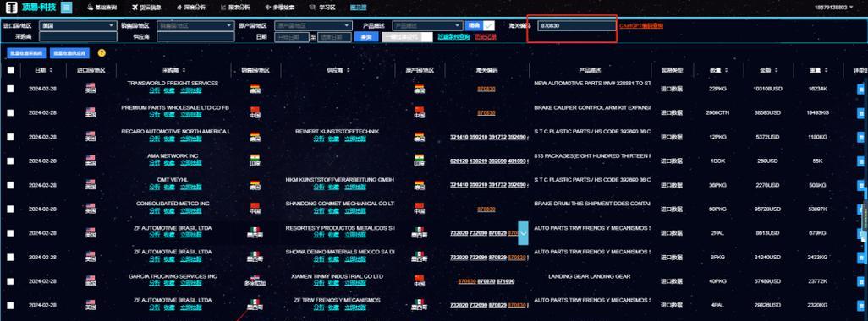The image size is (868, 321).
Task: Focus the 海关编码 field containing 870830
Action: pos(576,25)
